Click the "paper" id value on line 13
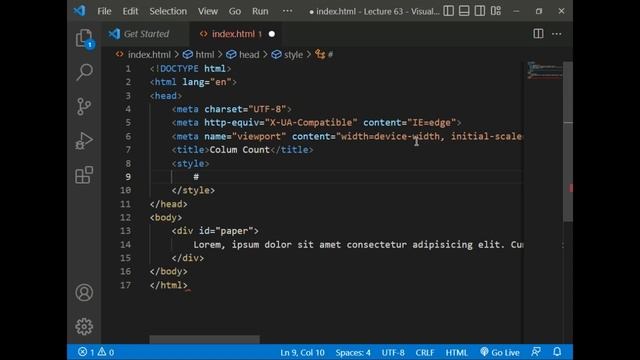640x360 pixels. tap(234, 231)
